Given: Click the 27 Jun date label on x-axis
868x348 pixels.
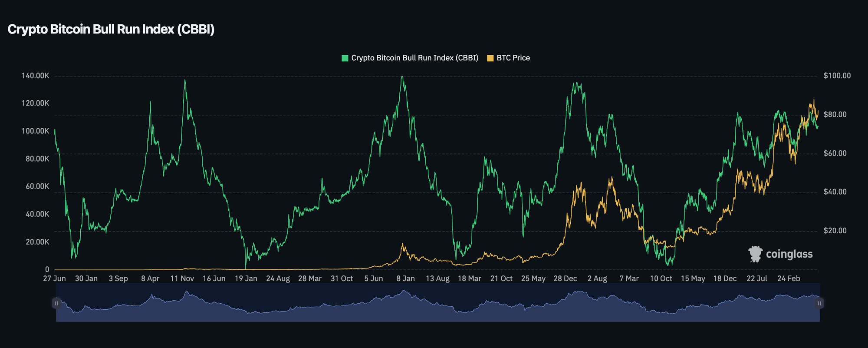Looking at the screenshot, I should [54, 279].
